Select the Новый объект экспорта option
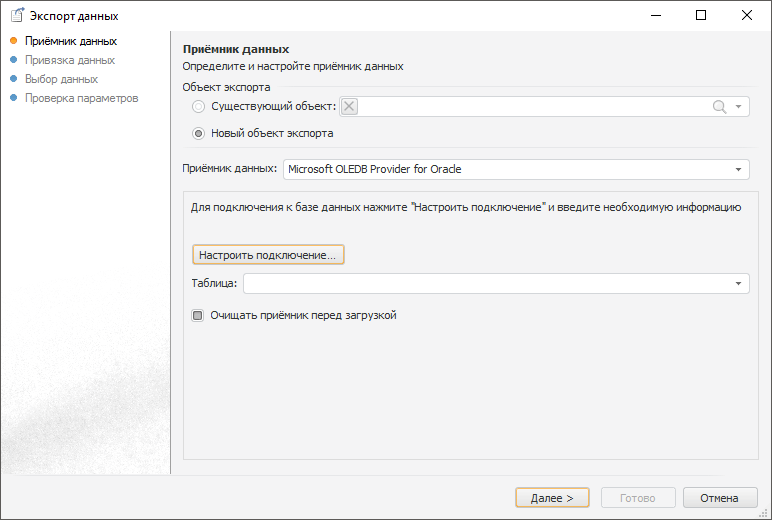This screenshot has width=772, height=520. click(x=199, y=133)
